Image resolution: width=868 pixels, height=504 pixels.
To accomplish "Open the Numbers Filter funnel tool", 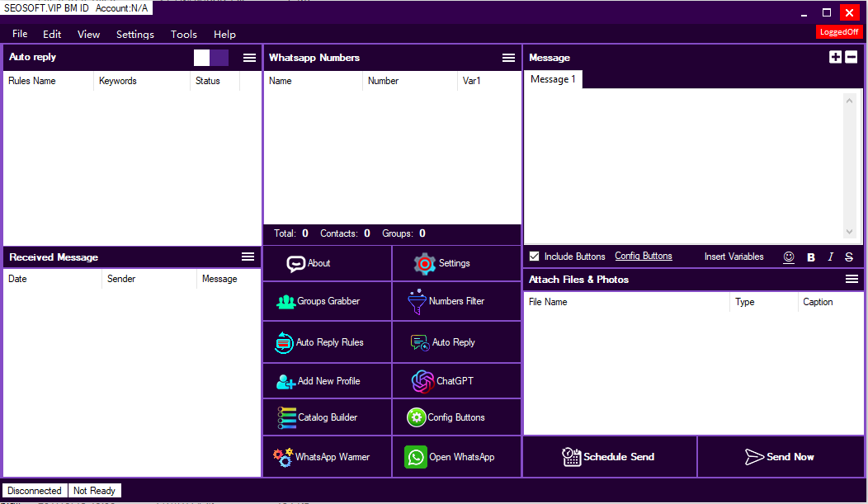I will tap(457, 302).
